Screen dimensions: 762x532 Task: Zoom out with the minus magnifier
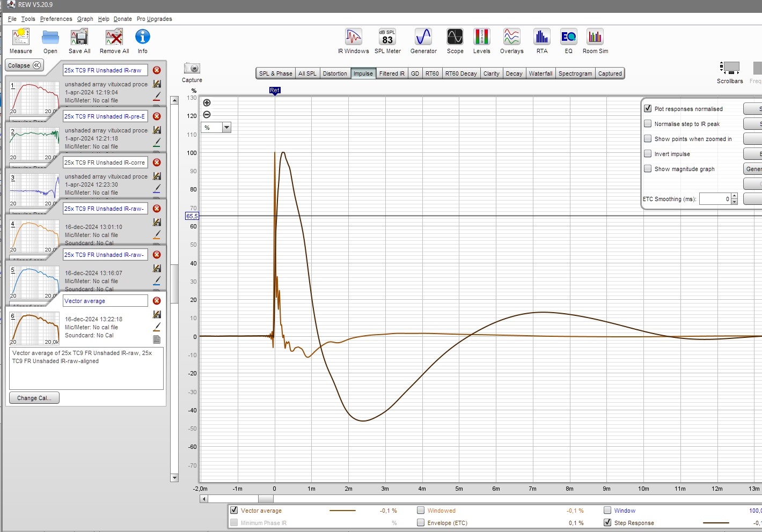(207, 115)
